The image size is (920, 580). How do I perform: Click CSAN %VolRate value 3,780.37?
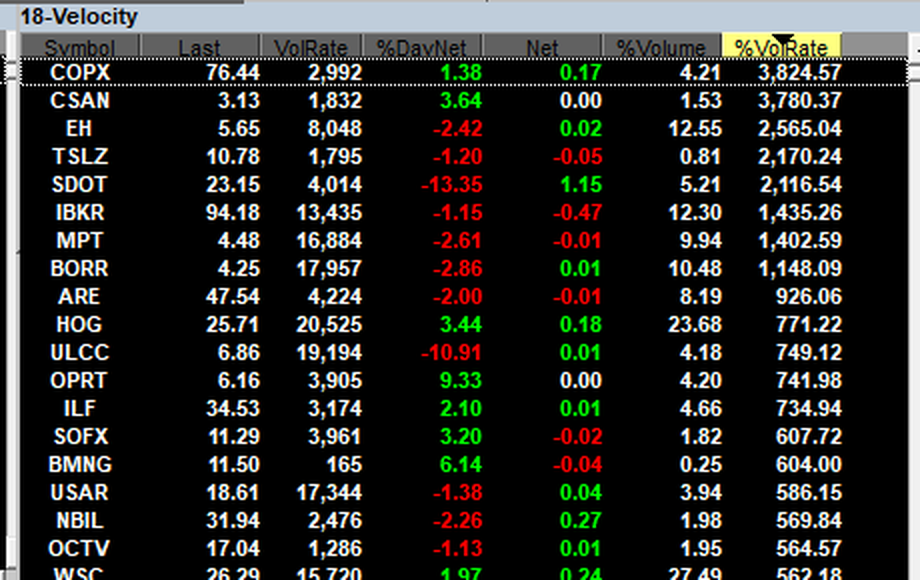coord(800,100)
